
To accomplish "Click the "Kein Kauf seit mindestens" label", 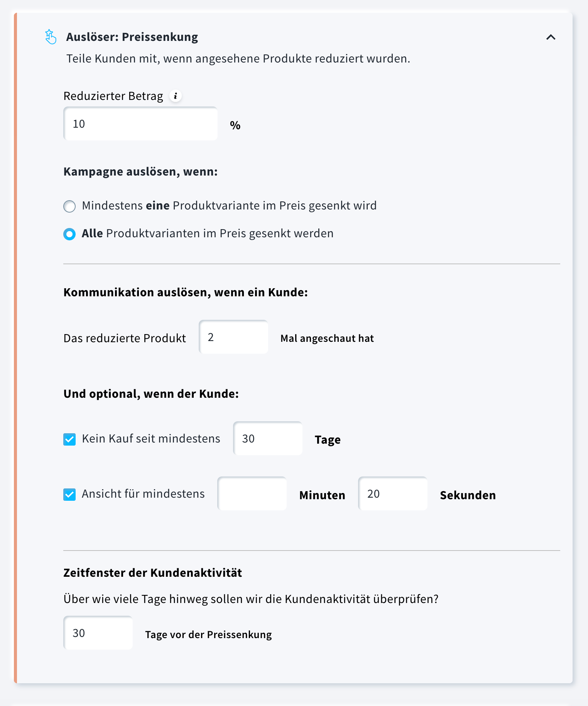I will point(151,439).
